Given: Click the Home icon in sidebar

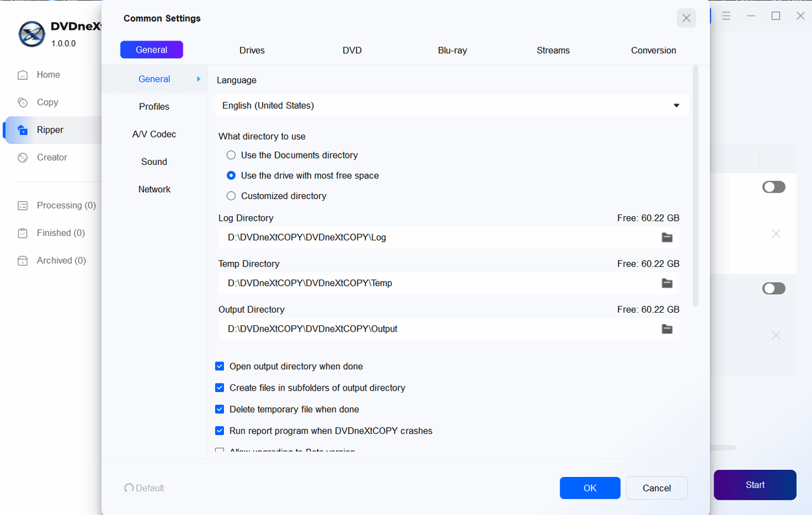Looking at the screenshot, I should pyautogui.click(x=23, y=75).
